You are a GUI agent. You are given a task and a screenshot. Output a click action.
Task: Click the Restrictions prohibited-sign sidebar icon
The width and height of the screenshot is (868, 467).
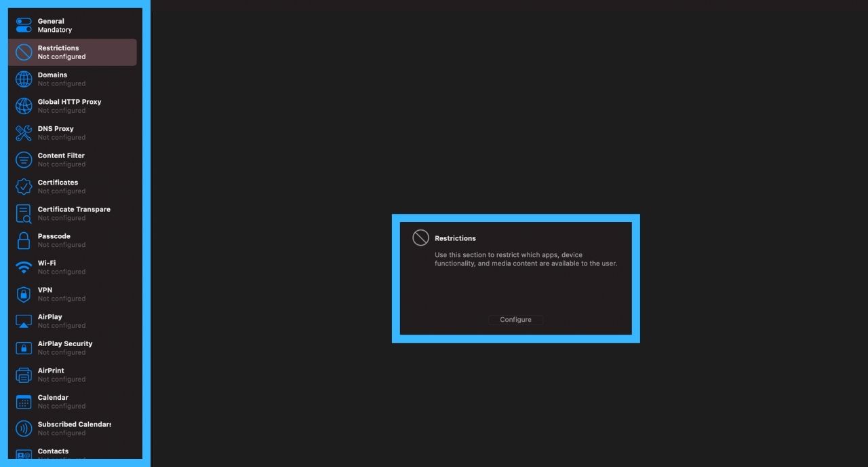coord(24,52)
